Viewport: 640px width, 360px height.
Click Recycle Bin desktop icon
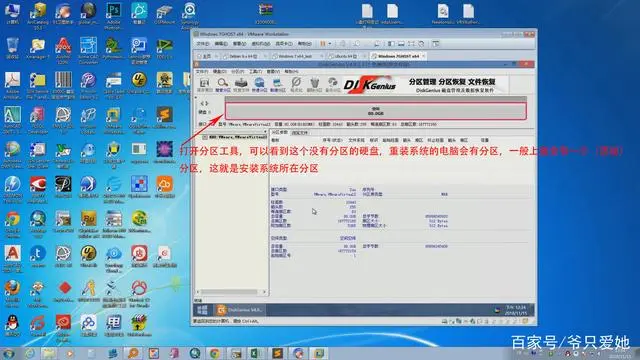(x=13, y=49)
